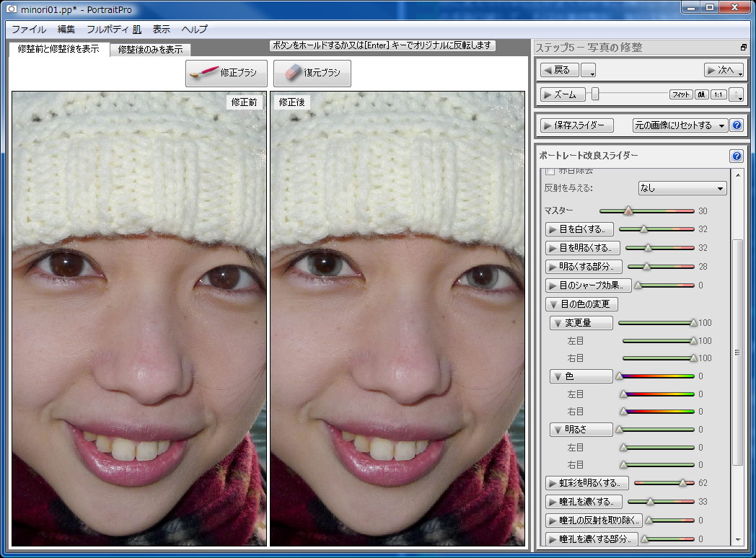Click the 明るくする部分 slider showing 28
The height and width of the screenshot is (558, 756).
(661, 267)
